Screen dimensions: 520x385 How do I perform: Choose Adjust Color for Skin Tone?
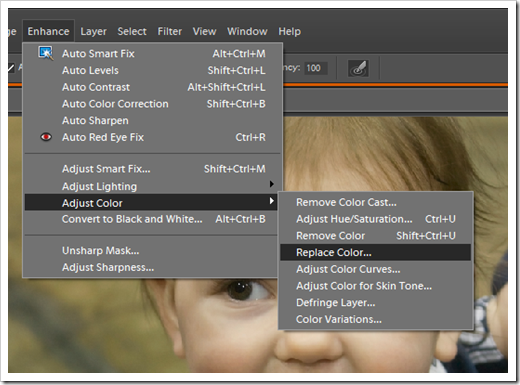[x=376, y=286]
